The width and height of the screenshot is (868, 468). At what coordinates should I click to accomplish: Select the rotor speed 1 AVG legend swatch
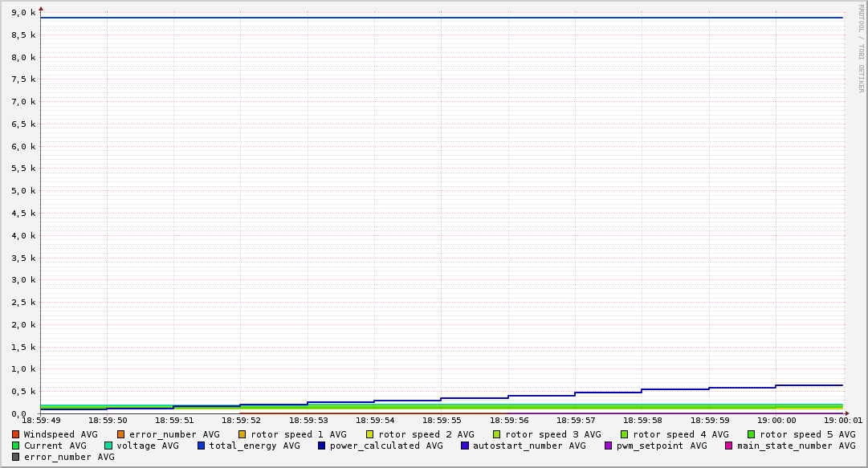242,434
